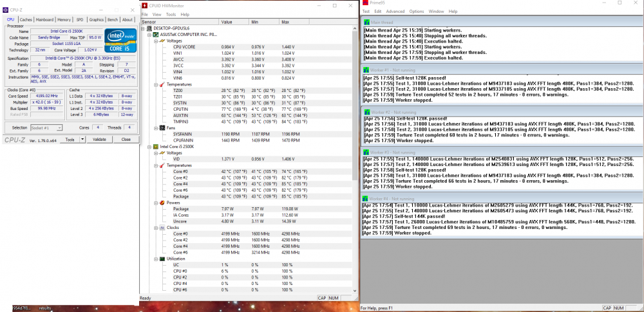Click the Close button in CPU-Z
Screen dimensions: 644x312
(x=126, y=139)
